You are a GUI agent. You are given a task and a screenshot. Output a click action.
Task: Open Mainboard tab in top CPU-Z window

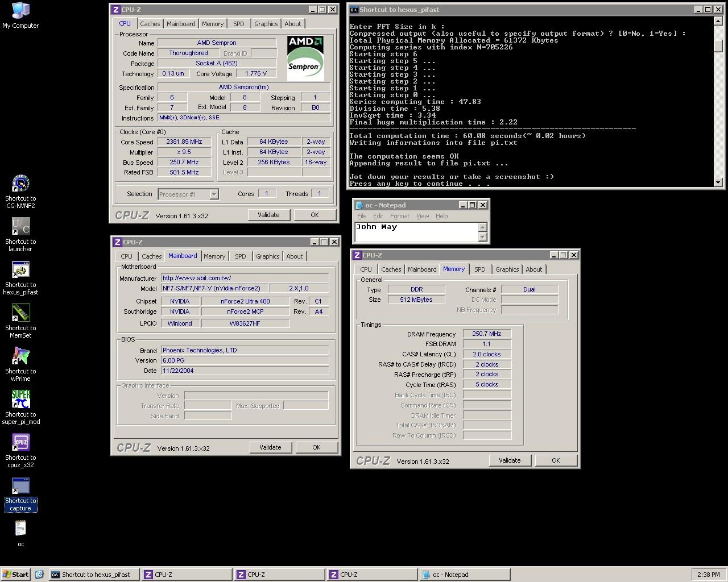[181, 24]
